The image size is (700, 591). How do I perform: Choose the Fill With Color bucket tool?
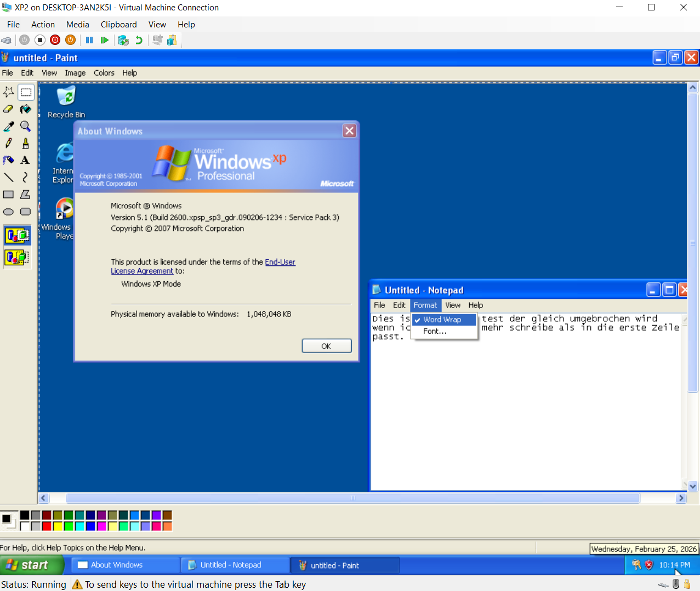[26, 109]
